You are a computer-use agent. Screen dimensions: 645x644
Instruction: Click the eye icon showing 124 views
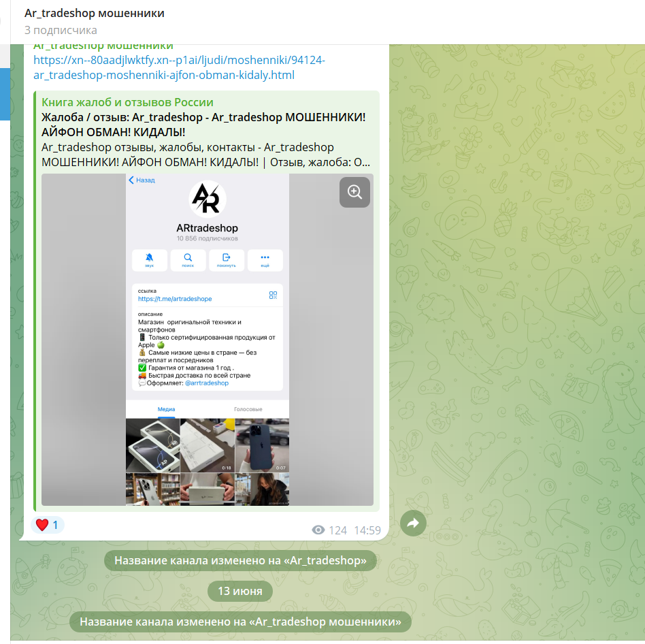point(318,530)
